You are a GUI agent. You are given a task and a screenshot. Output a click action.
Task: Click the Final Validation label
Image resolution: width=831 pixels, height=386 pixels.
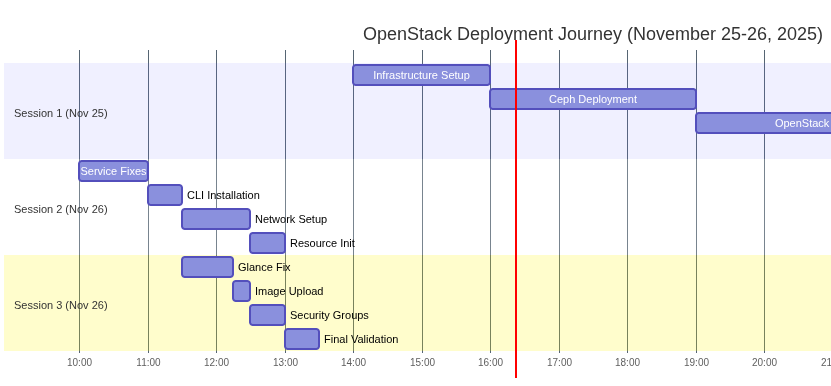361,339
